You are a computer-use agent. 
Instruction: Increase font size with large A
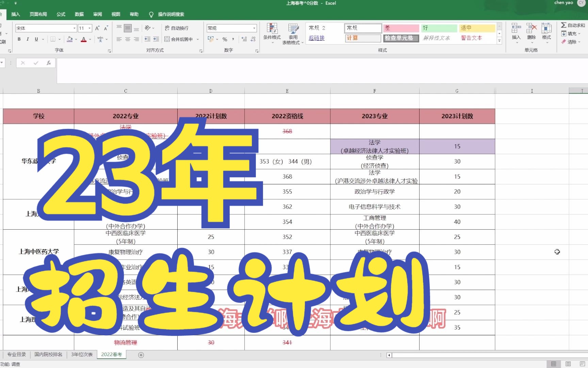(97, 28)
